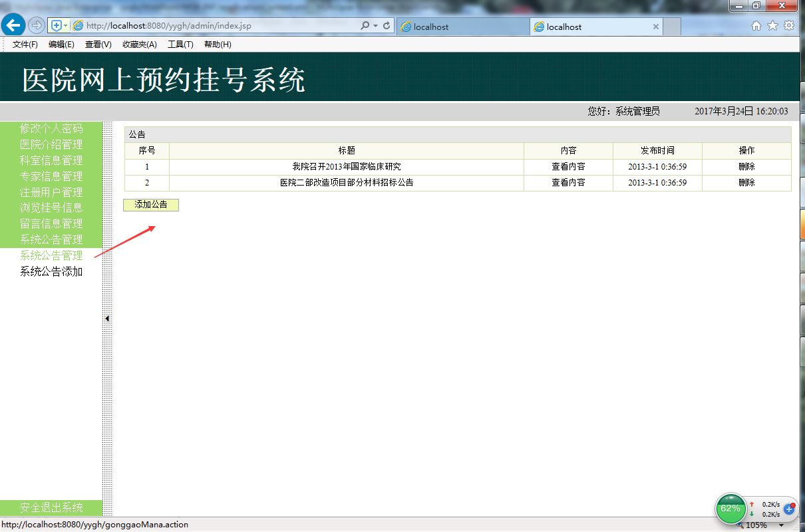Click title 医院二部改造项目部分材料招标公告
This screenshot has width=805, height=532.
coord(347,183)
